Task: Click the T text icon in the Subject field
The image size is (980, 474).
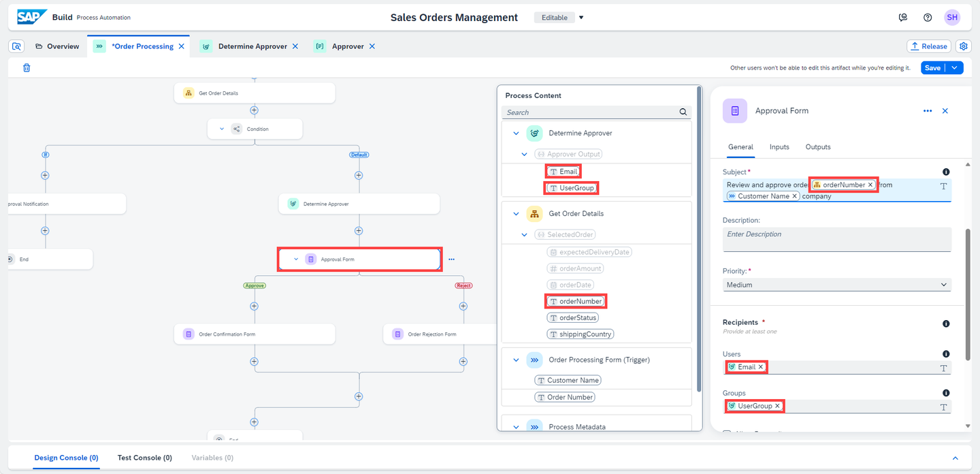Action: [x=944, y=186]
